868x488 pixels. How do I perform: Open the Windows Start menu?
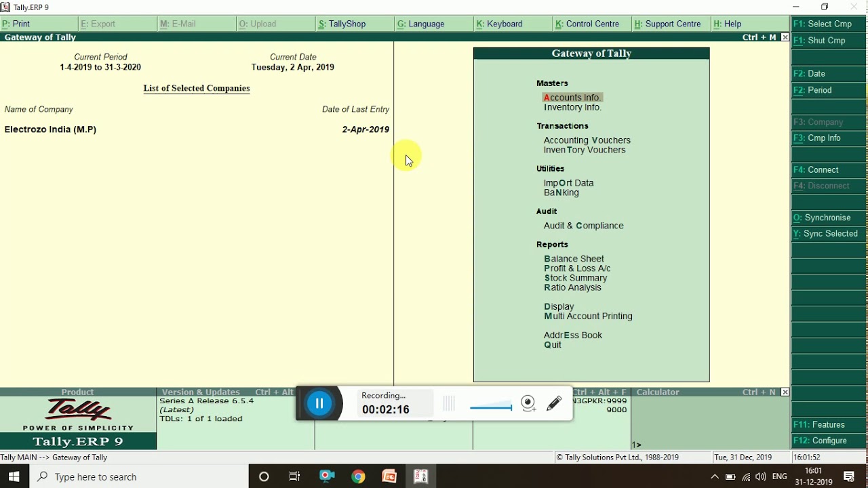[x=14, y=476]
